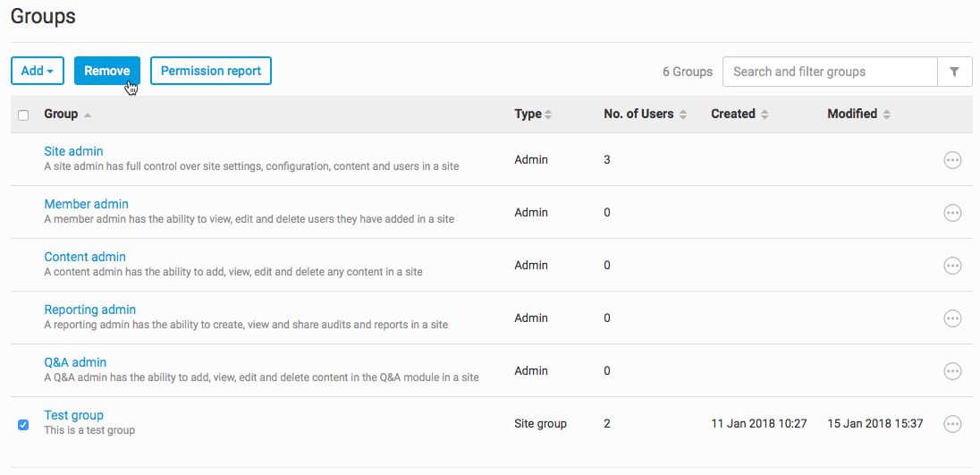Viewport: 980px width, 475px height.
Task: Open more options for Test group row
Action: [952, 424]
